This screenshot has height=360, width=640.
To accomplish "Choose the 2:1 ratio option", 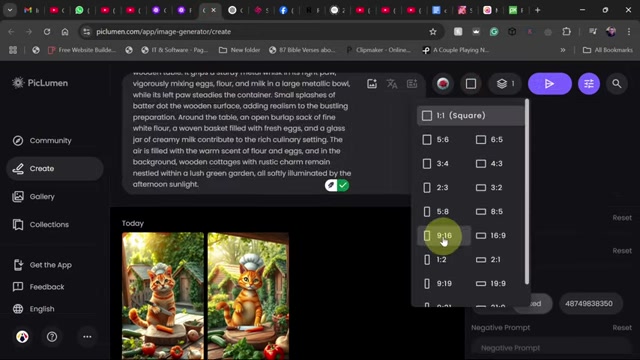I will (488, 260).
